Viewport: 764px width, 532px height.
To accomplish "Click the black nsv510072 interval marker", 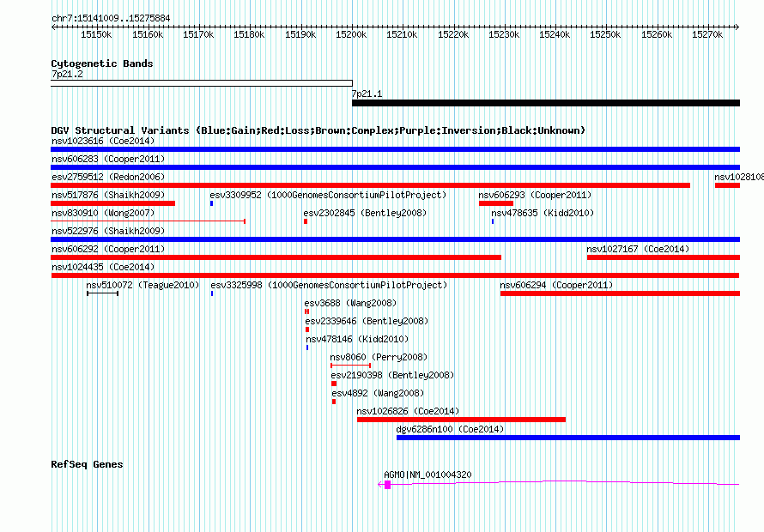I will tap(103, 293).
